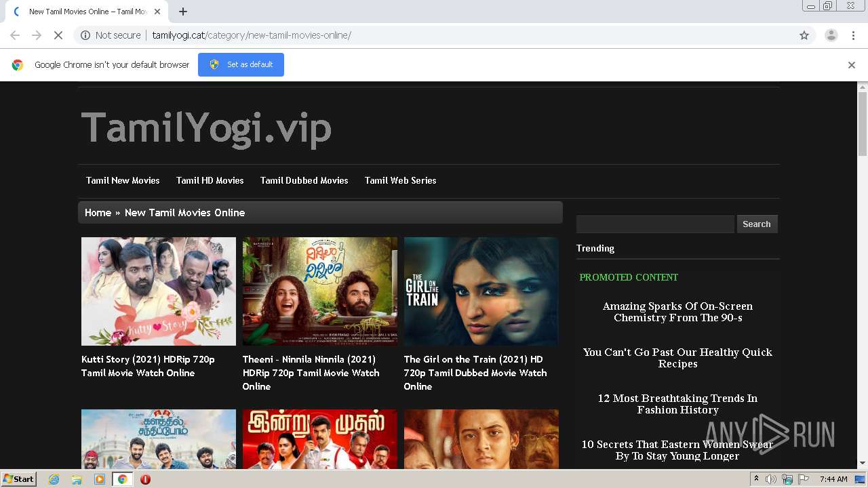Open 10 Secrets Eastern Women article

[677, 450]
